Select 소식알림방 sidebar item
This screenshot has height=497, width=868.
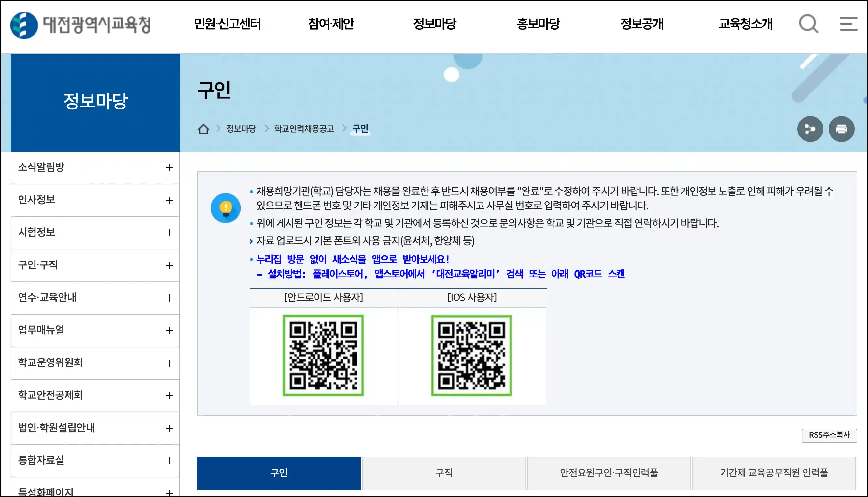[x=95, y=168]
